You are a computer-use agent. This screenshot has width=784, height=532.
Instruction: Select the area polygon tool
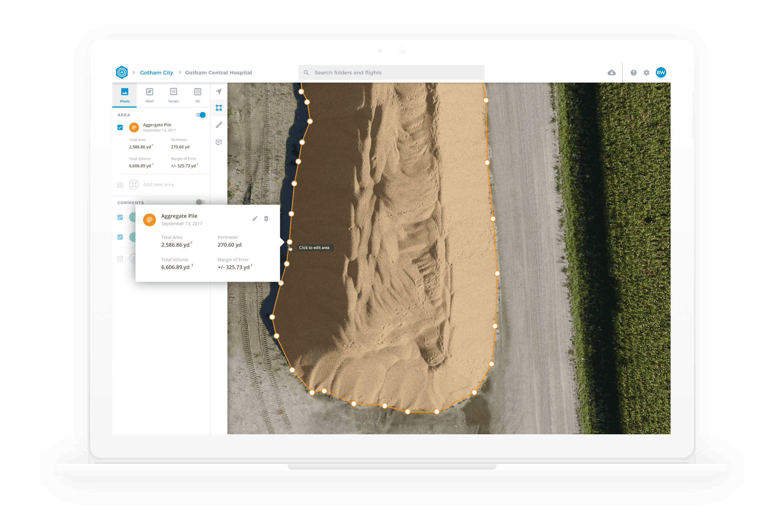(219, 108)
